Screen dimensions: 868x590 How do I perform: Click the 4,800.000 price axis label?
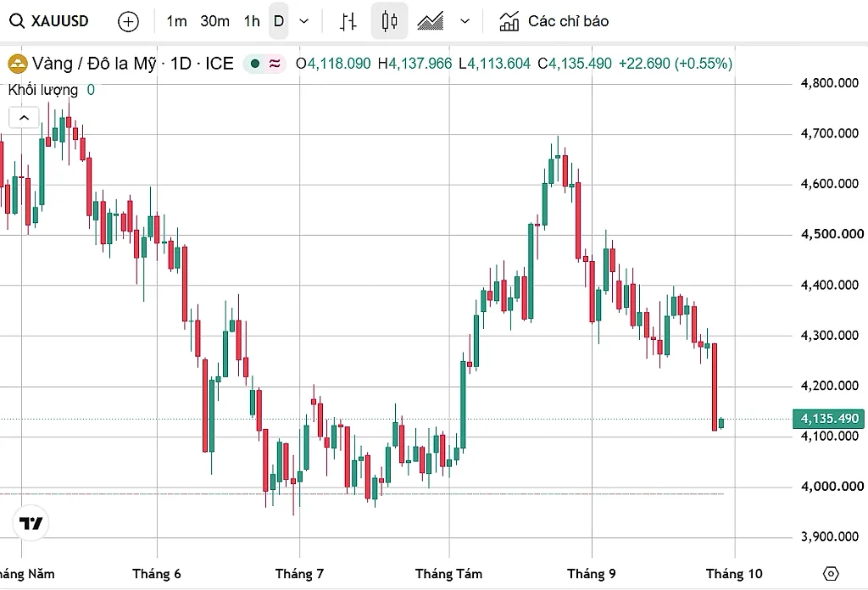[x=830, y=83]
